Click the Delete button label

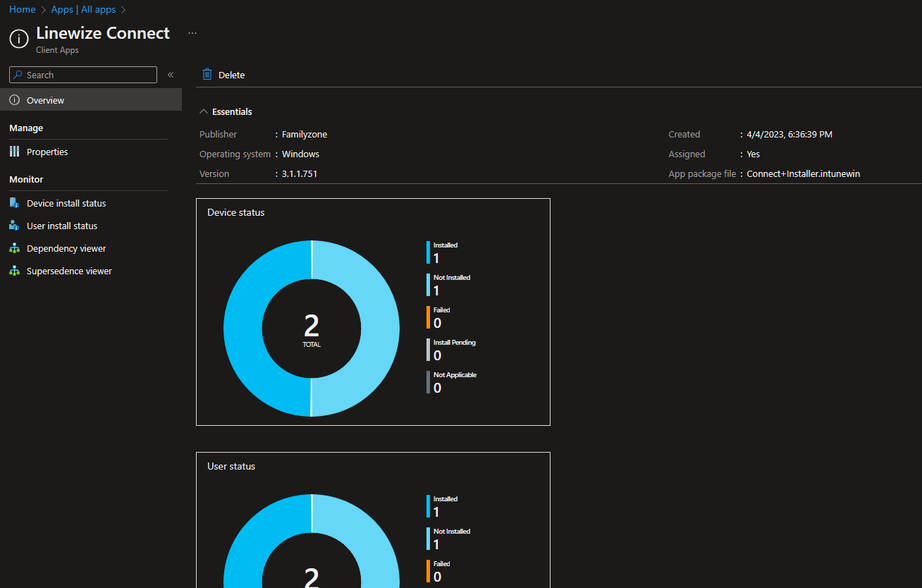(232, 75)
